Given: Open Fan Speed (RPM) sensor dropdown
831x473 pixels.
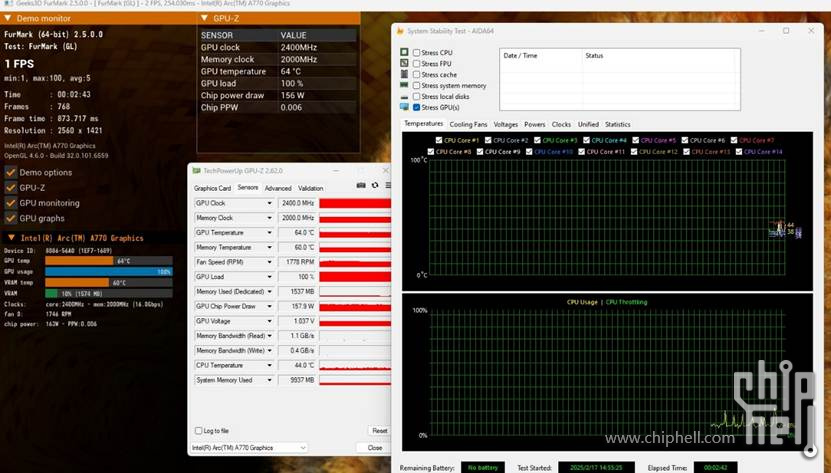Looking at the screenshot, I should tap(269, 262).
